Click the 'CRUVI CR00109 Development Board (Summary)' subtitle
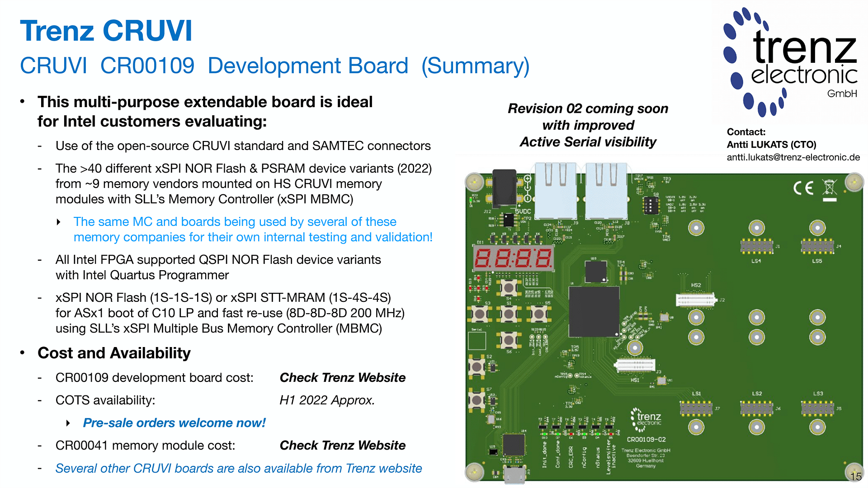 274,66
